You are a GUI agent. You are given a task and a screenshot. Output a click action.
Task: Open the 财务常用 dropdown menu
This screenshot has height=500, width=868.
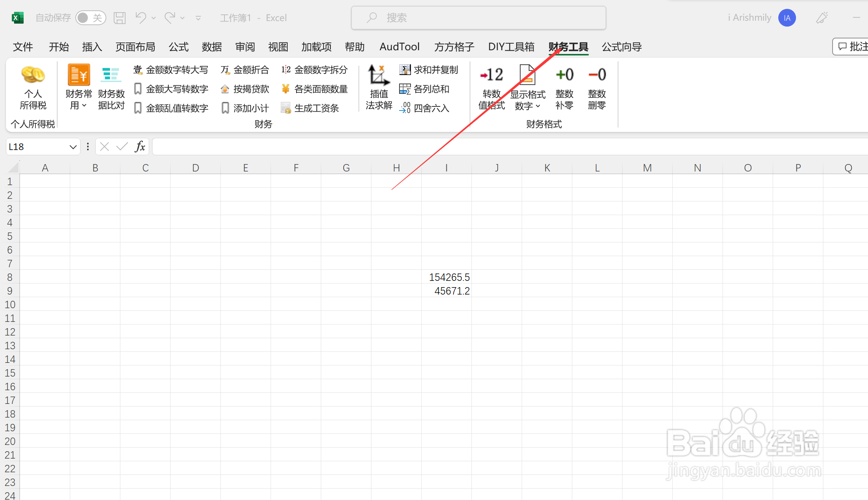pyautogui.click(x=79, y=88)
